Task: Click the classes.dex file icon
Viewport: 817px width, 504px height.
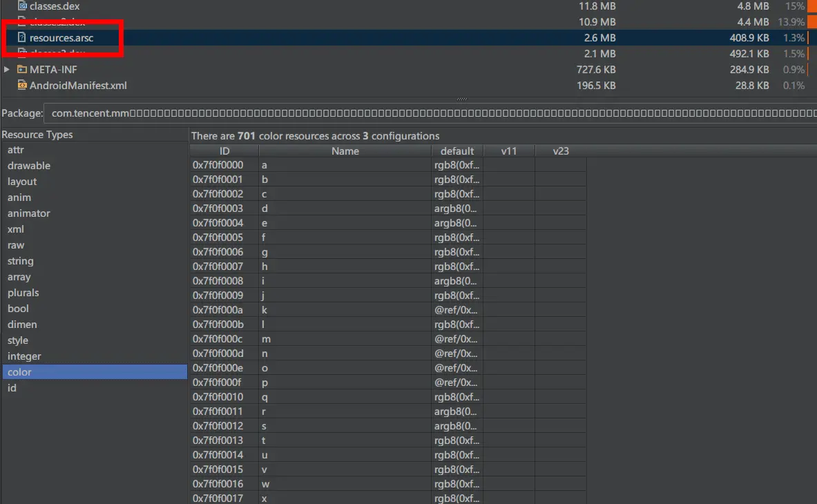Action: (22, 6)
